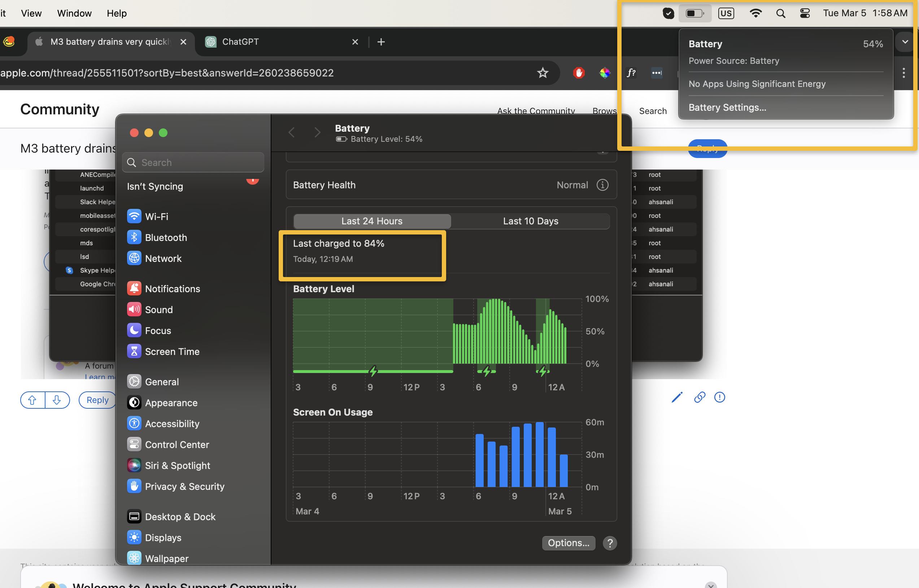Open Screen Time settings pane

point(171,351)
